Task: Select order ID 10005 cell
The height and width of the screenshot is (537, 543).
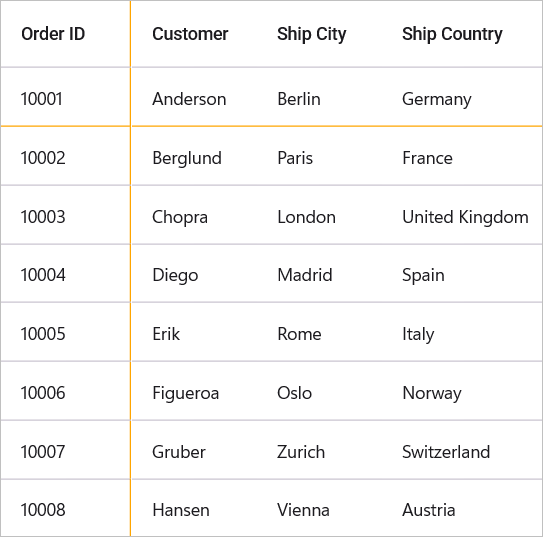Action: (x=65, y=332)
